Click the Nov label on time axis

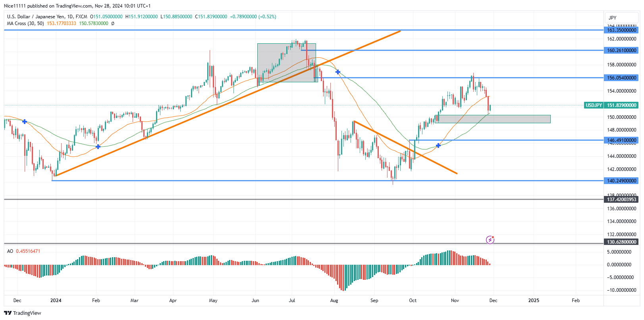pyautogui.click(x=455, y=301)
